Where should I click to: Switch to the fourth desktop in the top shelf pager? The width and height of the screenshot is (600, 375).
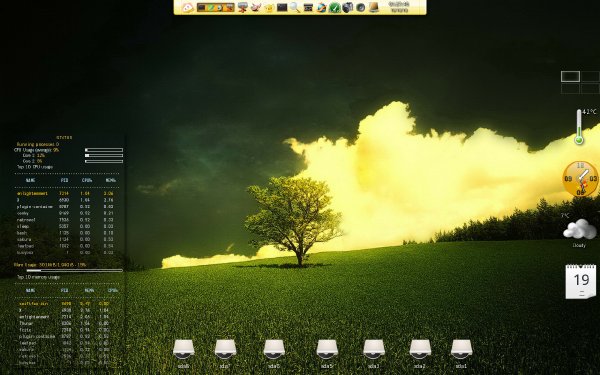point(229,7)
